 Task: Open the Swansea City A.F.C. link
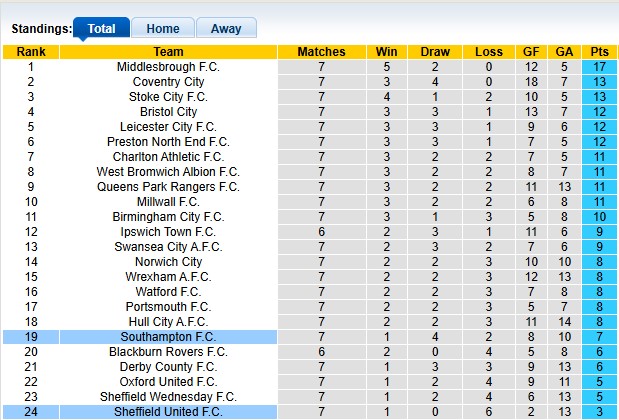pos(168,247)
